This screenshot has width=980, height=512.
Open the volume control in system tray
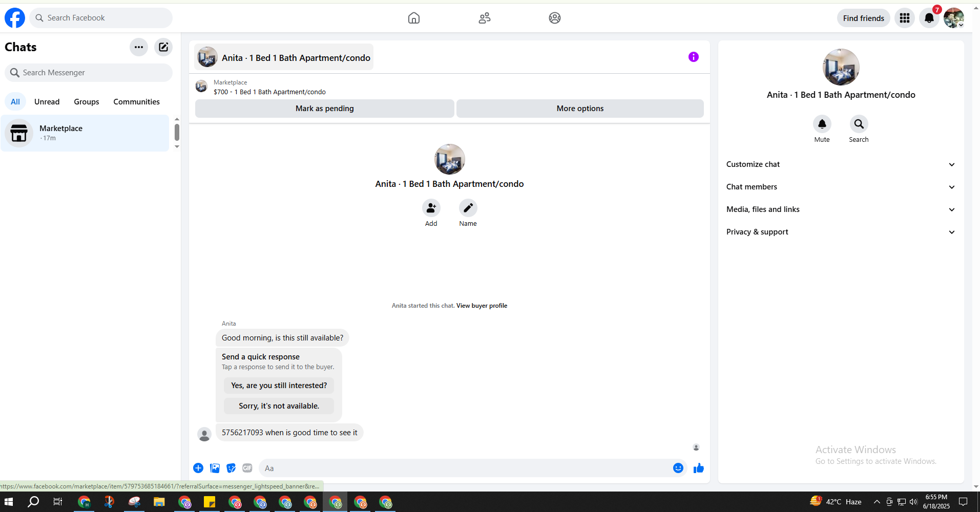(x=913, y=502)
